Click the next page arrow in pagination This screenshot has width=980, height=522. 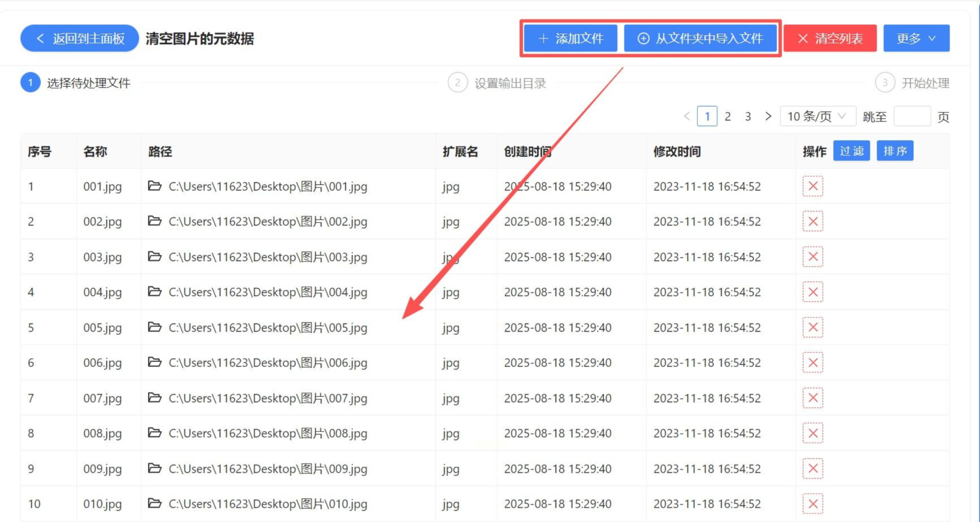click(x=768, y=116)
